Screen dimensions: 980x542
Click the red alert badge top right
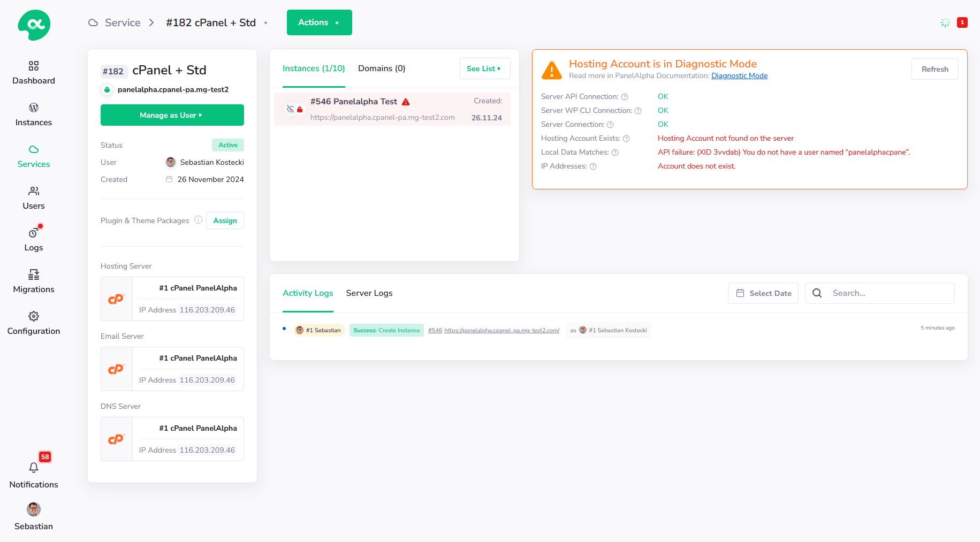click(962, 22)
